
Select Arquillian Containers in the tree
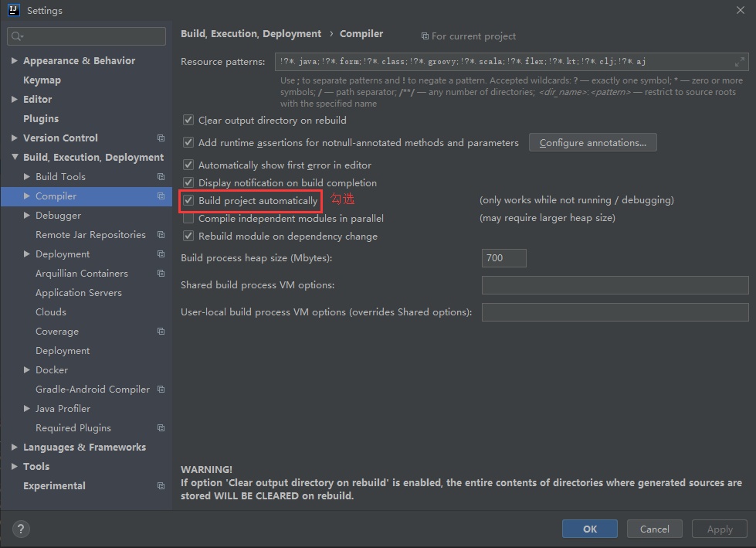coord(82,274)
